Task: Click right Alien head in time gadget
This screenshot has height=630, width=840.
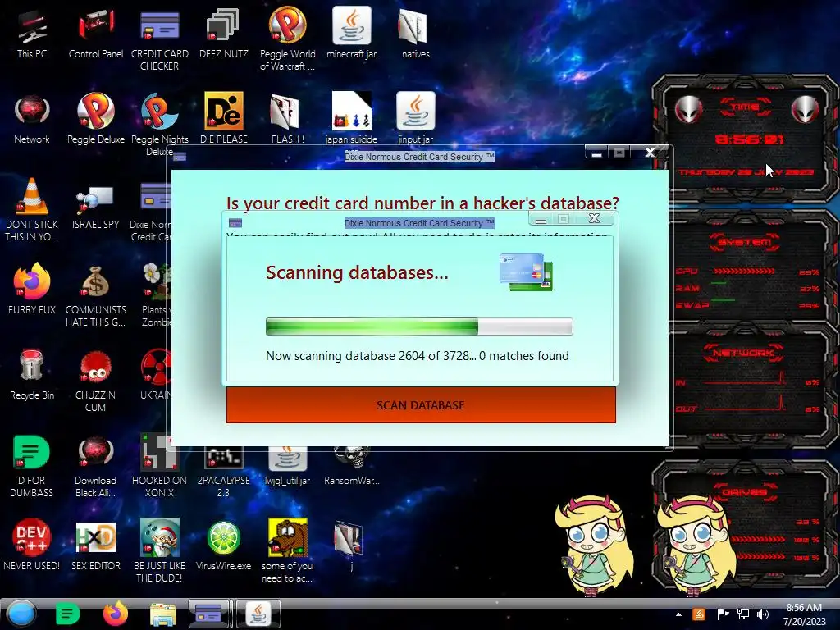Action: (806, 109)
